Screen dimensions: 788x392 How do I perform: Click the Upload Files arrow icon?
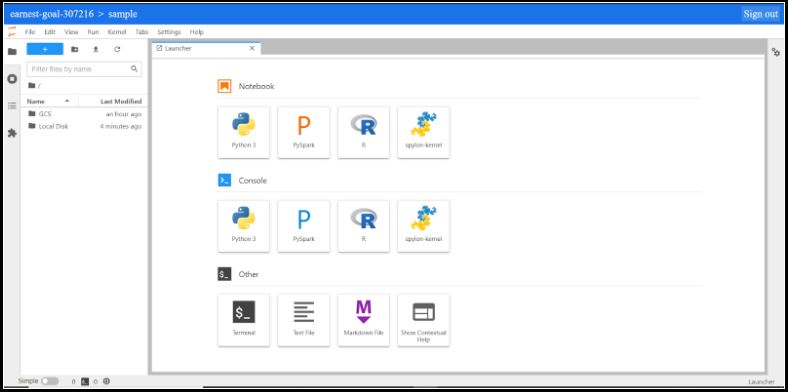coord(95,49)
